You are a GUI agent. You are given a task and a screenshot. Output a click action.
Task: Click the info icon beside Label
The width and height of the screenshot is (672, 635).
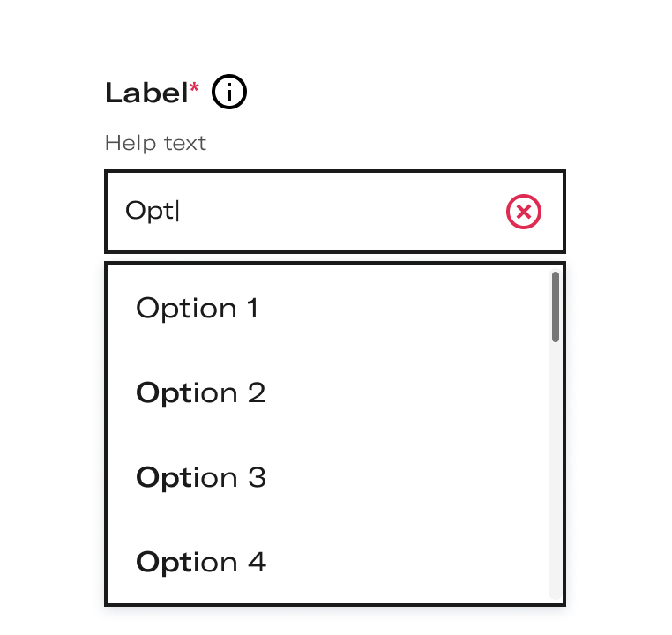coord(229,92)
